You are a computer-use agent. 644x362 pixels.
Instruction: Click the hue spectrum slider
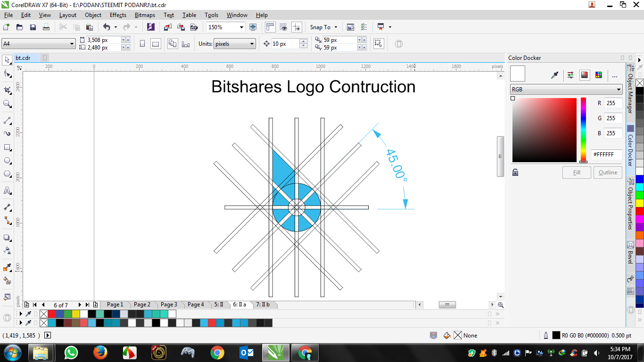(583, 130)
